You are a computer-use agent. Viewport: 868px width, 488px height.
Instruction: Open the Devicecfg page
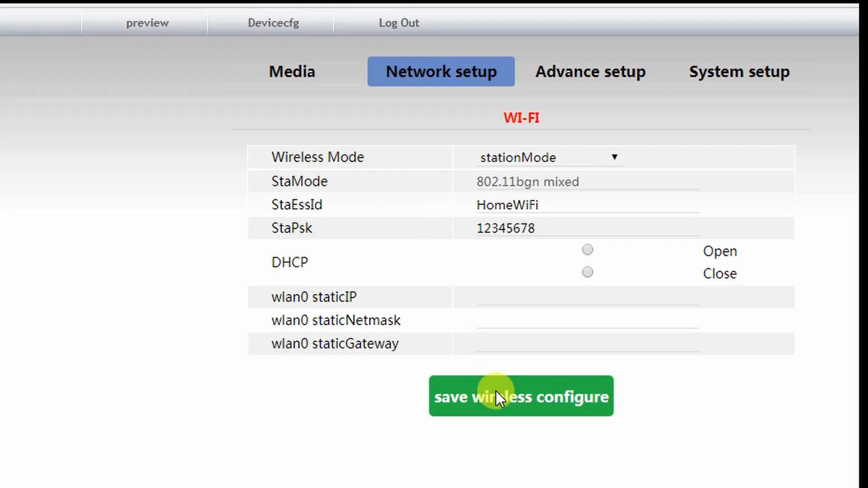273,23
